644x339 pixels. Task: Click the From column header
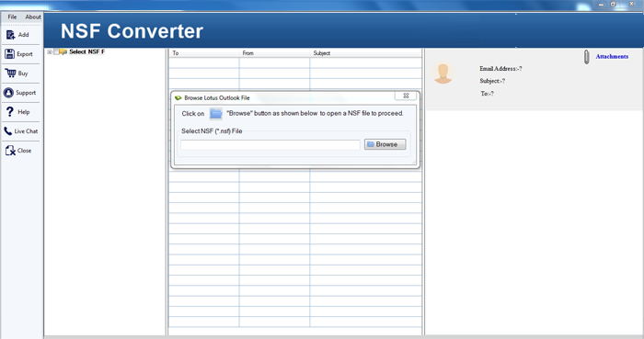[274, 53]
